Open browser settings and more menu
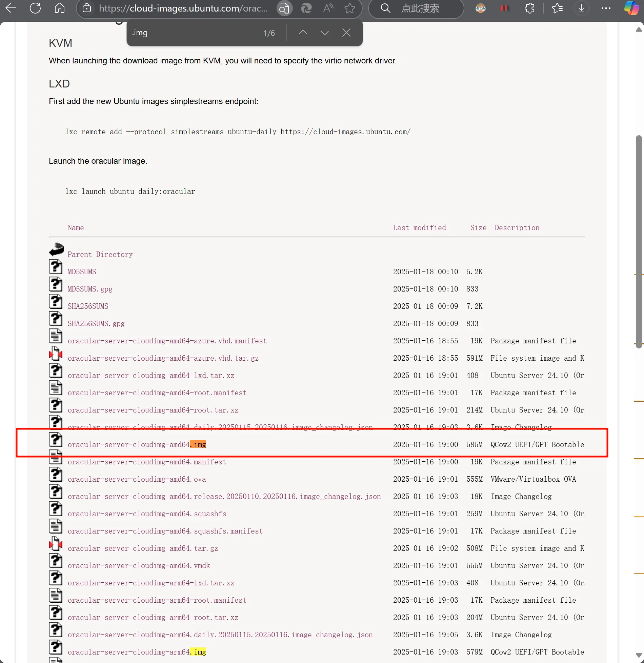The width and height of the screenshot is (644, 663). click(x=606, y=8)
